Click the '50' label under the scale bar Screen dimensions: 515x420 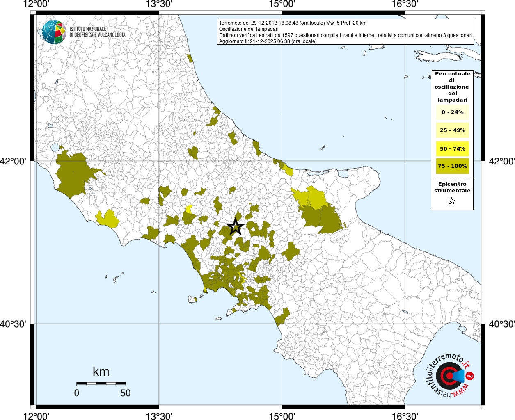click(126, 393)
